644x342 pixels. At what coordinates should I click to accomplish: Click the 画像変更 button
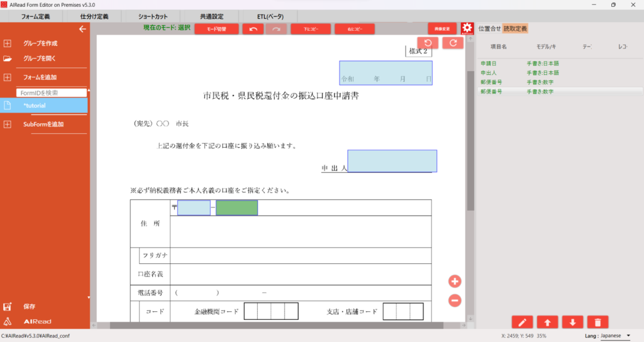point(442,29)
